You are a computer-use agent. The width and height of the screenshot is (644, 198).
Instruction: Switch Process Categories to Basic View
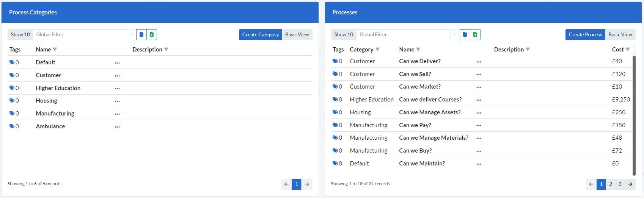(297, 34)
